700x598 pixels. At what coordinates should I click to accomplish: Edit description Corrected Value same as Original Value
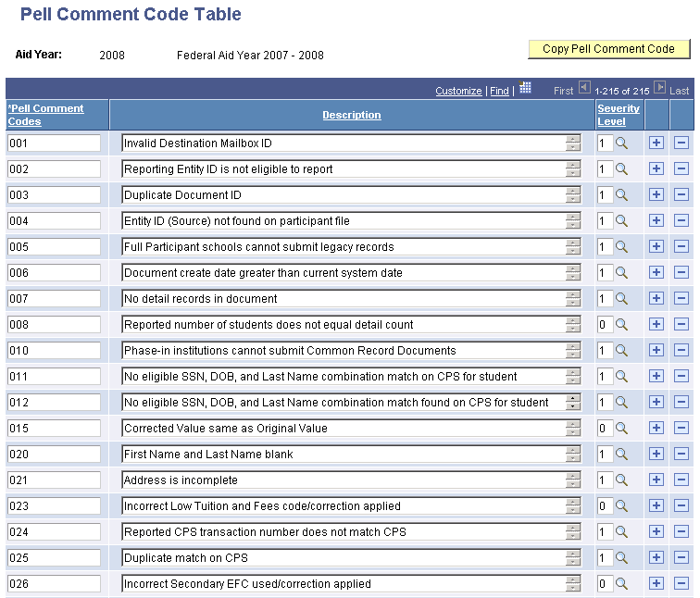pos(351,428)
